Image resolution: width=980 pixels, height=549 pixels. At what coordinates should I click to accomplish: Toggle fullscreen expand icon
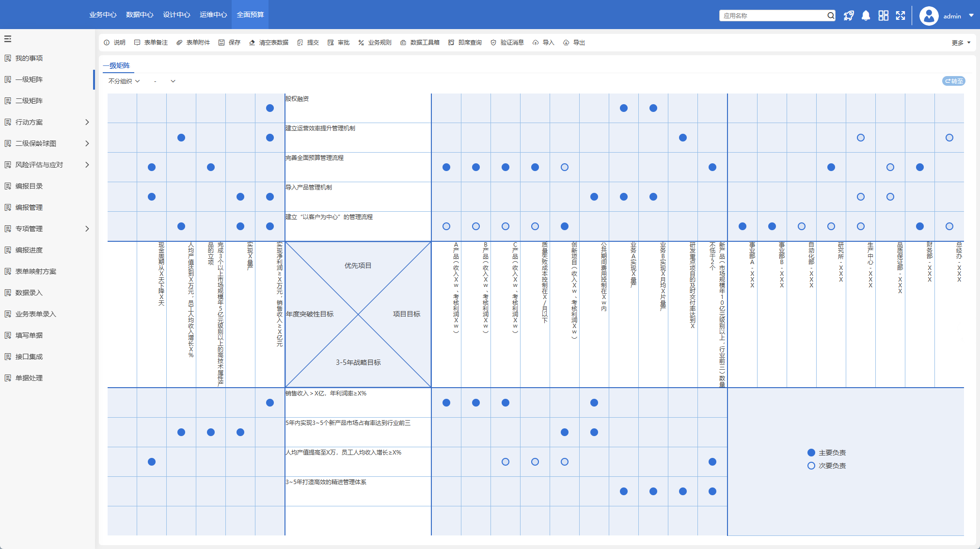(x=901, y=16)
